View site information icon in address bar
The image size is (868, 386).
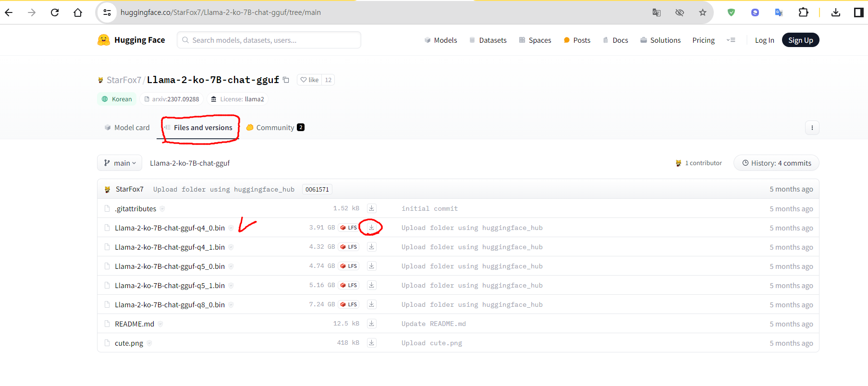(x=107, y=12)
